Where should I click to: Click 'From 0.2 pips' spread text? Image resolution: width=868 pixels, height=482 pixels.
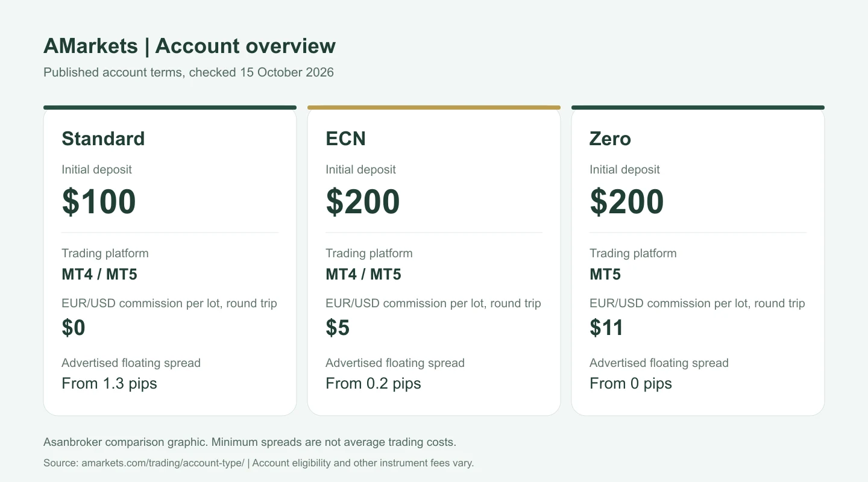pos(373,384)
